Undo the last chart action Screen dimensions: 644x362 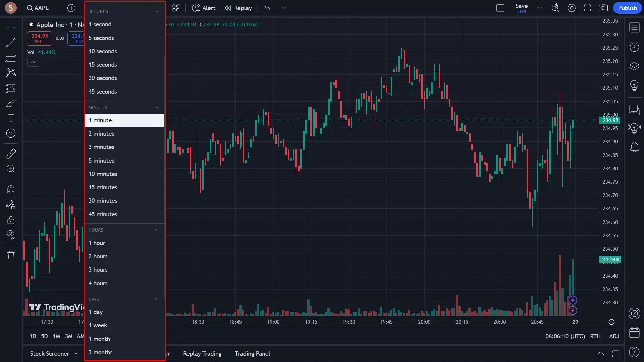click(267, 8)
